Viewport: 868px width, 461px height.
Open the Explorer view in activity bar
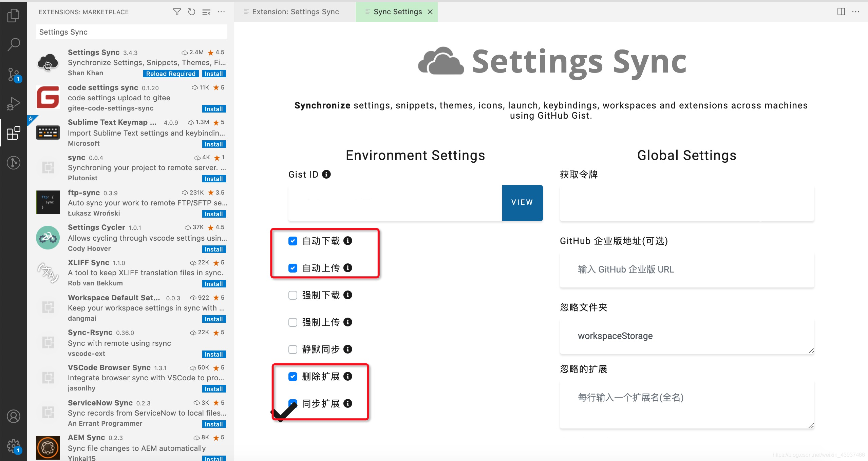coord(13,15)
